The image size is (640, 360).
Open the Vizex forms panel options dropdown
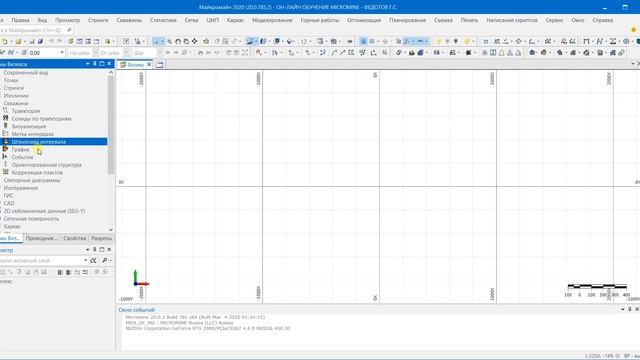[87, 64]
